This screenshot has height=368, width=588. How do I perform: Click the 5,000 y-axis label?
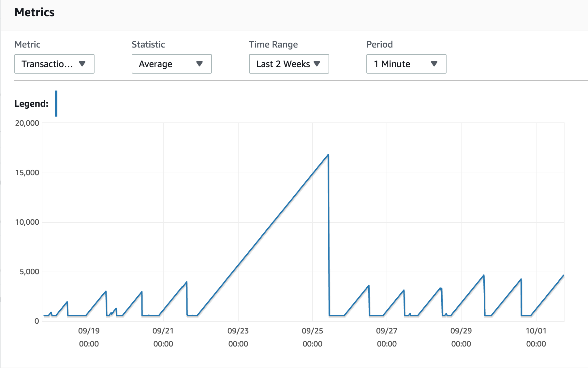point(29,272)
